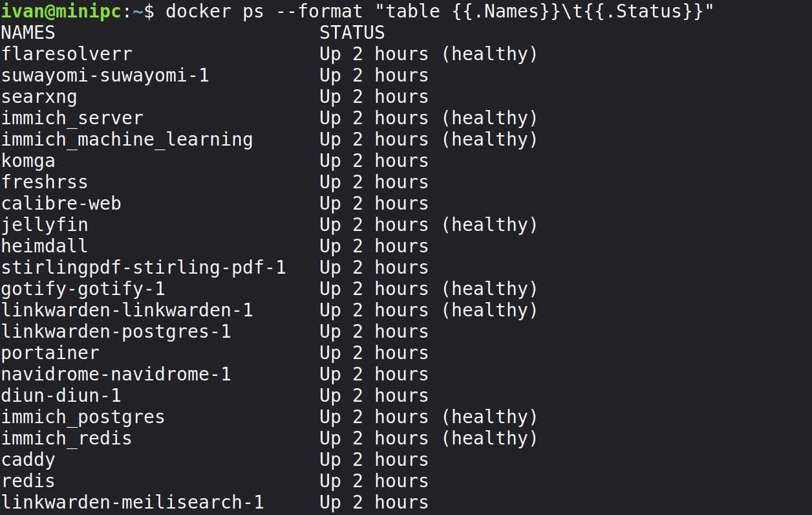Click the docker ps command text
812x515 pixels.
(440, 11)
